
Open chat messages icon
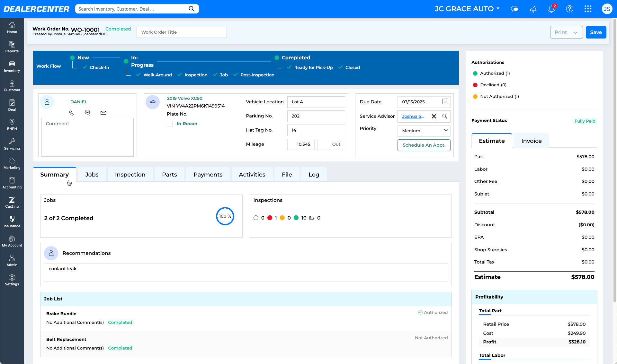click(514, 9)
